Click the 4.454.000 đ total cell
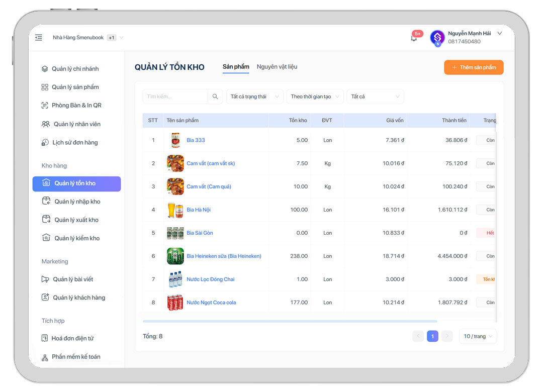543x392 pixels. click(452, 256)
